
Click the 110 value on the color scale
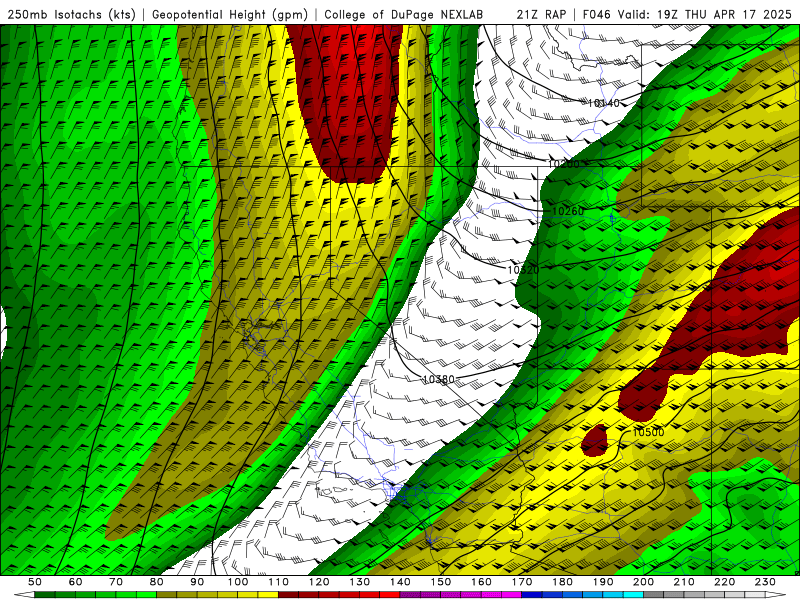[x=278, y=582]
